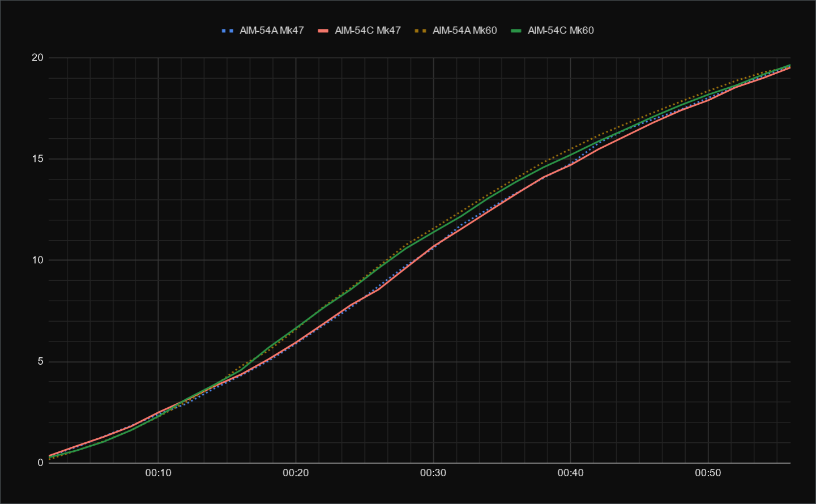
Task: Click the brown dotted AIM-54A Mk60 legend swatch
Action: tap(420, 31)
